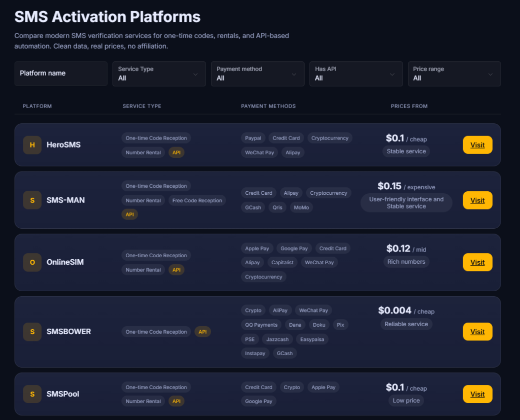This screenshot has width=520, height=420.
Task: Click the SMS-MAN 'S' logo icon
Action: point(32,200)
